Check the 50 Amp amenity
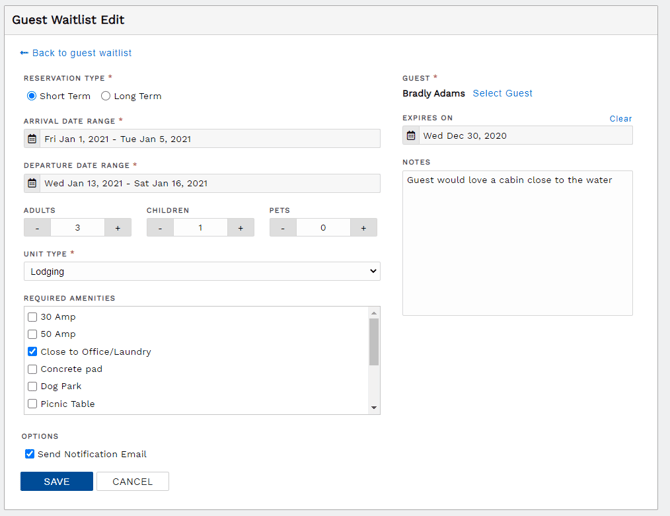This screenshot has width=670, height=516. click(32, 334)
